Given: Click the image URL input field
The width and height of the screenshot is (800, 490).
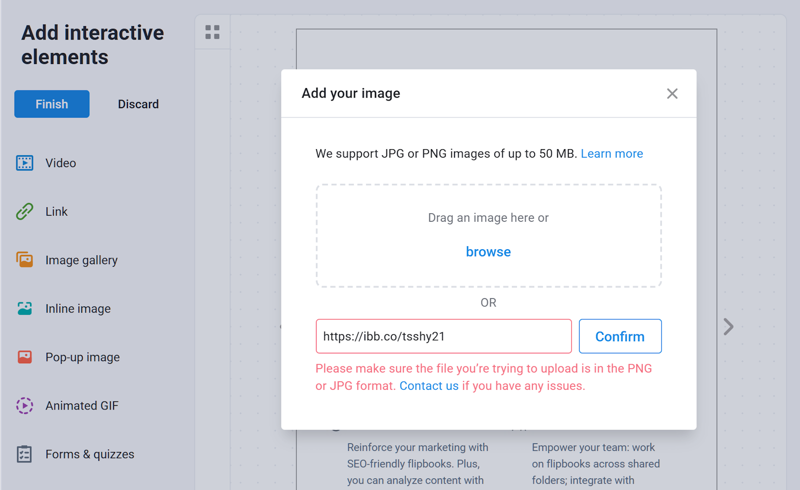Looking at the screenshot, I should coord(443,336).
